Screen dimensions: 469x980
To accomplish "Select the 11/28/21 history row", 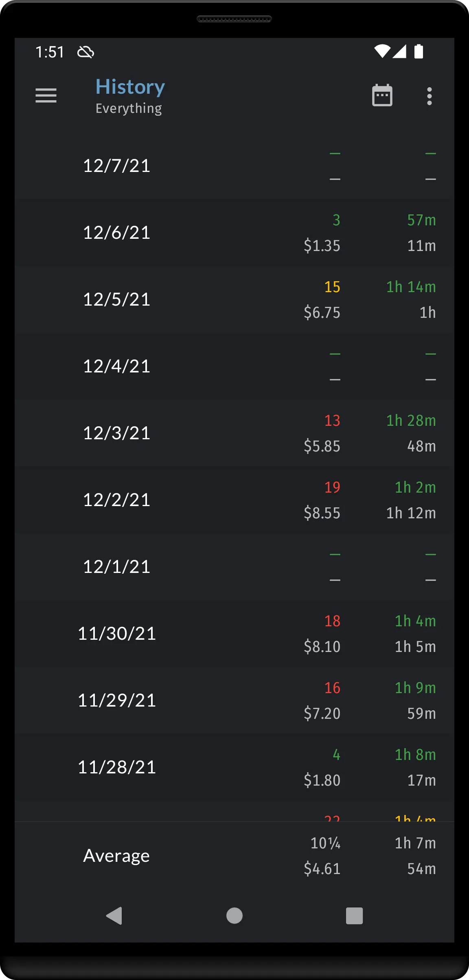I will (x=234, y=767).
